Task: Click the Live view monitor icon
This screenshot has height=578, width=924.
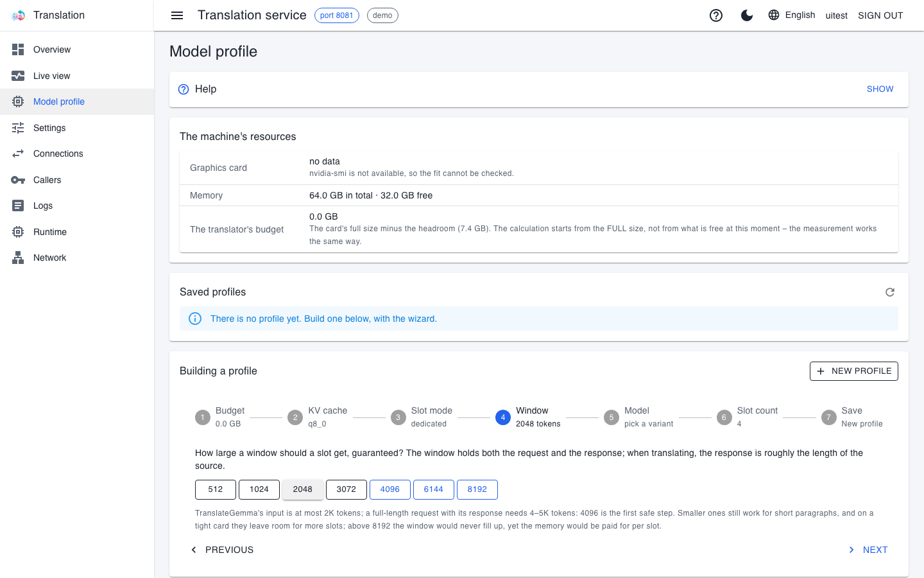Action: click(x=18, y=76)
